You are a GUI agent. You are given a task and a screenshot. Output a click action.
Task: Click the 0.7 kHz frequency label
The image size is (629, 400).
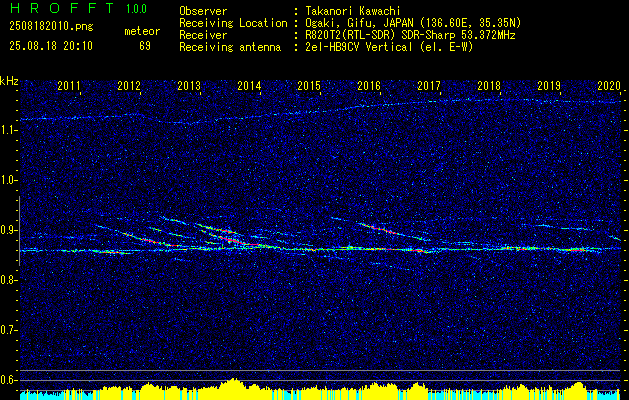pos(9,330)
